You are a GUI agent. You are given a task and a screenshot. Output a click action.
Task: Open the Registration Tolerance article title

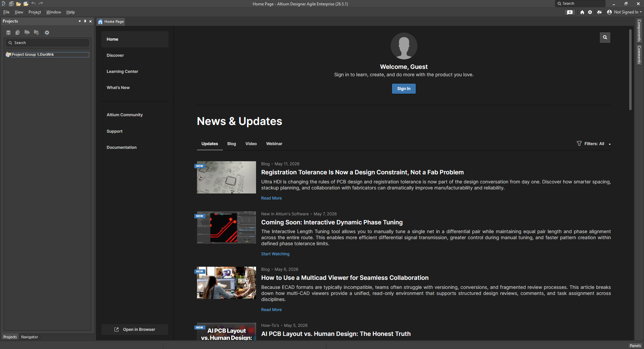pyautogui.click(x=362, y=172)
